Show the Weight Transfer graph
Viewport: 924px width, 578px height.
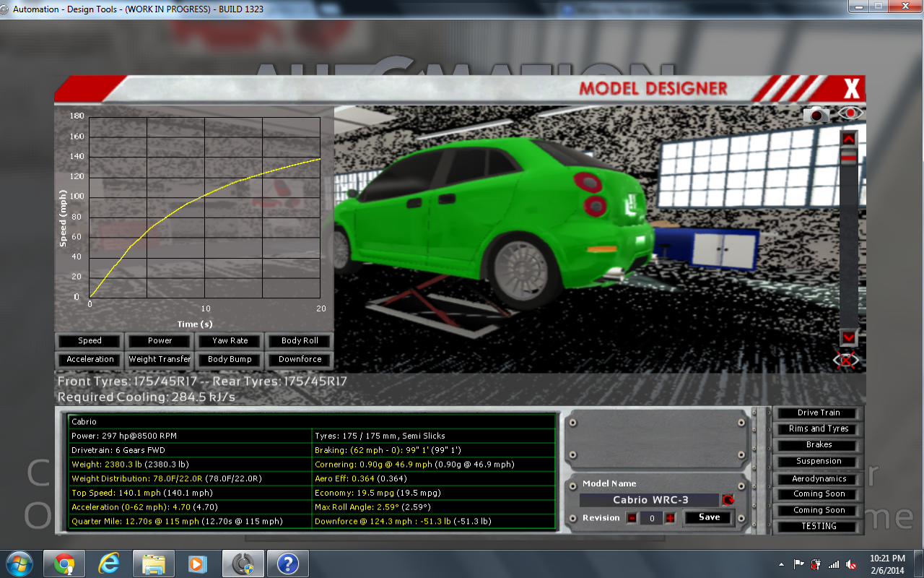[160, 359]
